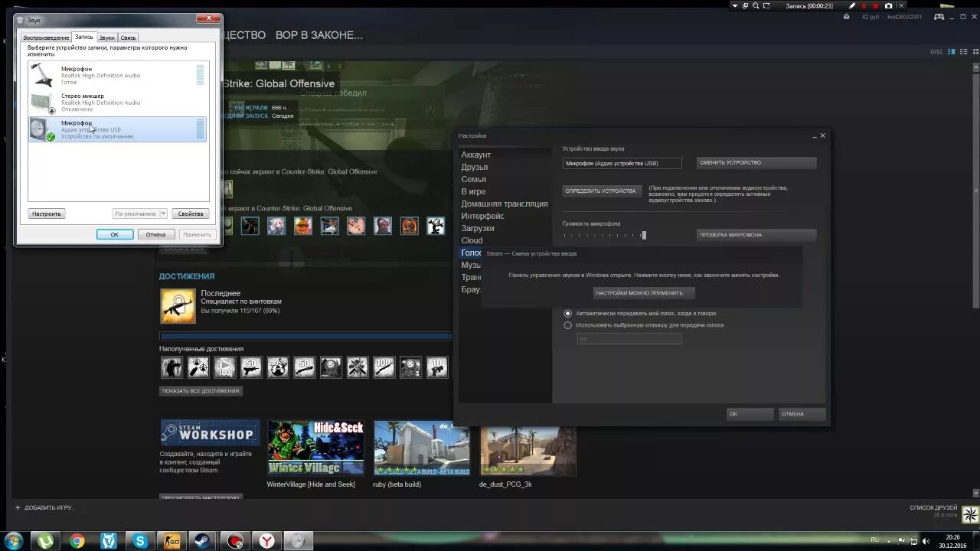Click 'Определить устройства' button
The image size is (980, 551).
tap(601, 191)
